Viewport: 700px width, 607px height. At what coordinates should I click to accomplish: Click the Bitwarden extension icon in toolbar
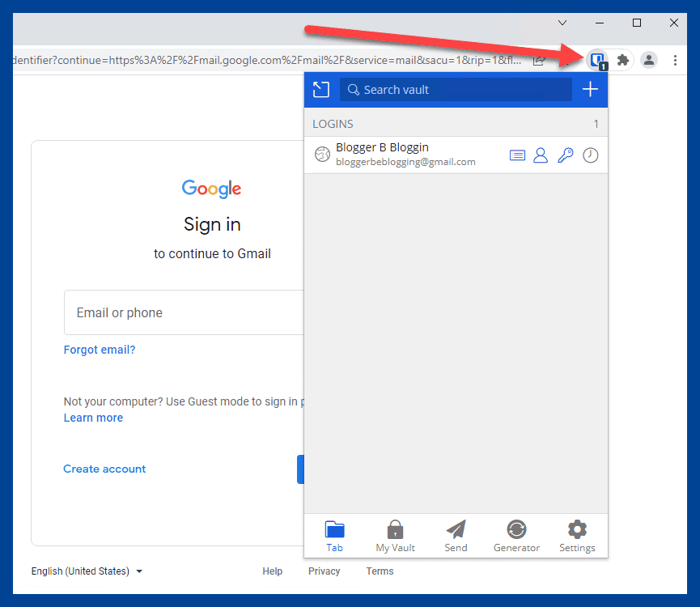[x=597, y=60]
